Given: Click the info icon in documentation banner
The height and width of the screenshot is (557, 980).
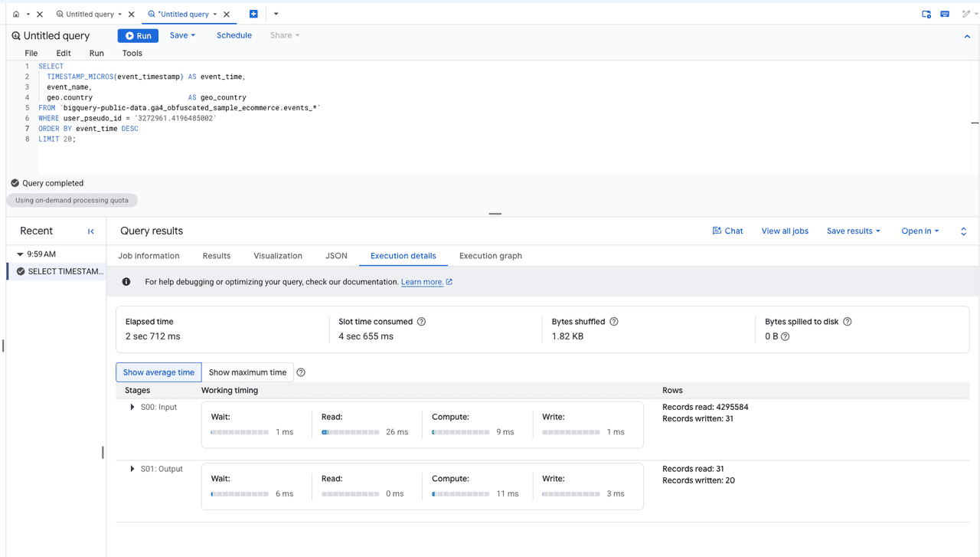Looking at the screenshot, I should click(x=126, y=282).
